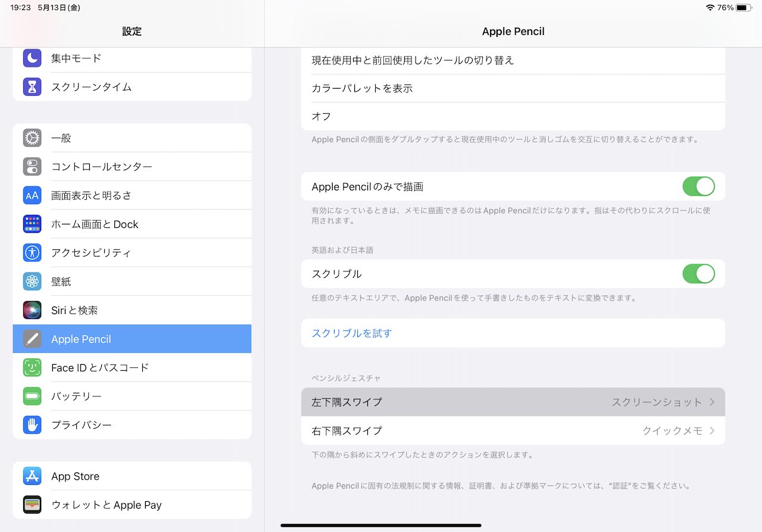The width and height of the screenshot is (762, 532).
Task: Tap the プライバシー hand icon
Action: pyautogui.click(x=32, y=425)
